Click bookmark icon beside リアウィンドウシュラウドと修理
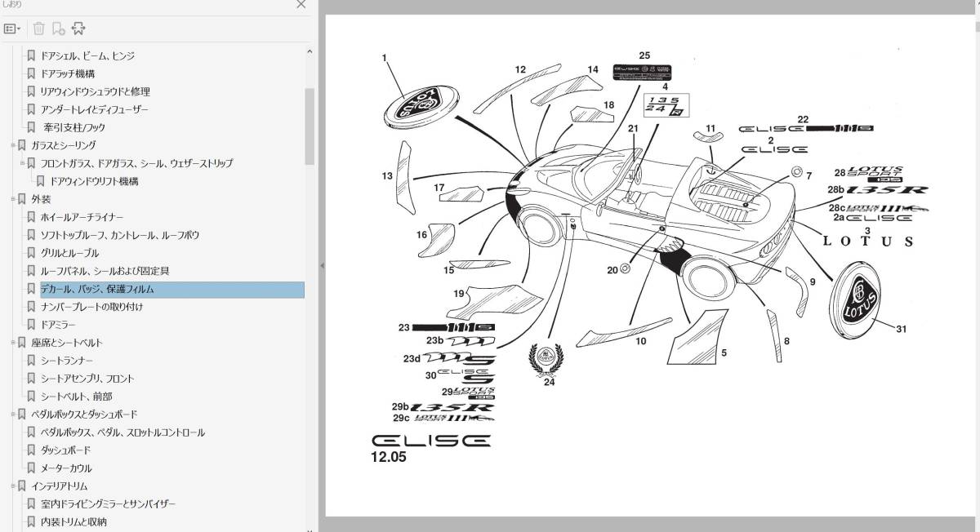Image resolution: width=980 pixels, height=532 pixels. [31, 92]
